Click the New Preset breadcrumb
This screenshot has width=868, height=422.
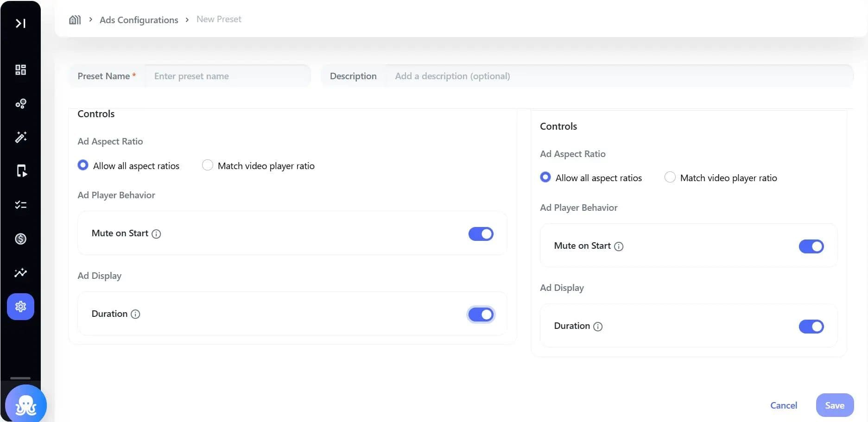point(219,19)
